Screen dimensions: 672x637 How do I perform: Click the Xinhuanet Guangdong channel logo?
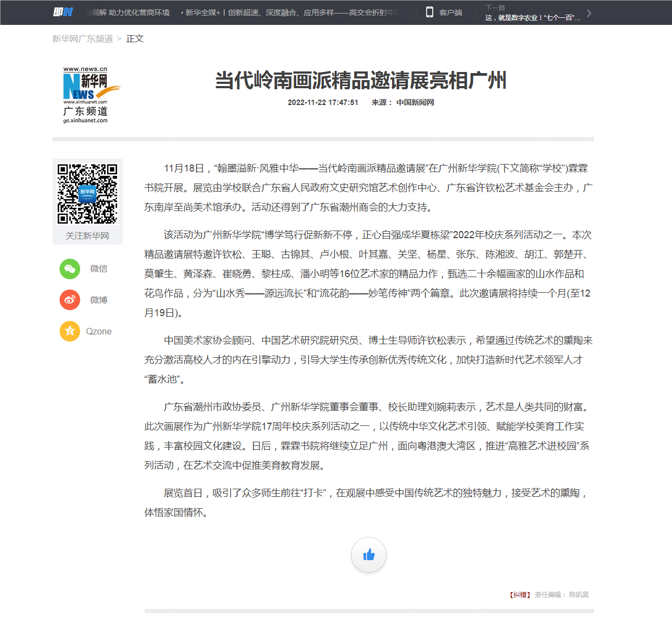click(86, 95)
